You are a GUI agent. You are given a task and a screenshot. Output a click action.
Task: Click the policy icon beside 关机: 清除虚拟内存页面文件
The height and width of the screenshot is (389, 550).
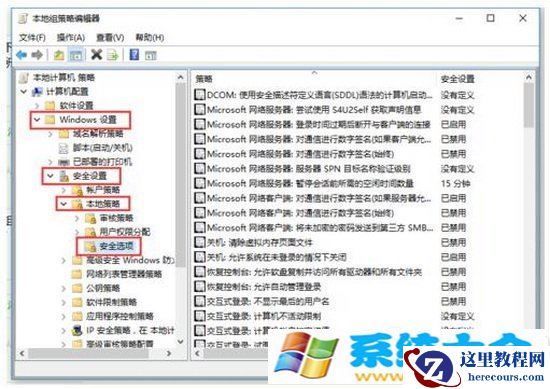click(x=200, y=242)
